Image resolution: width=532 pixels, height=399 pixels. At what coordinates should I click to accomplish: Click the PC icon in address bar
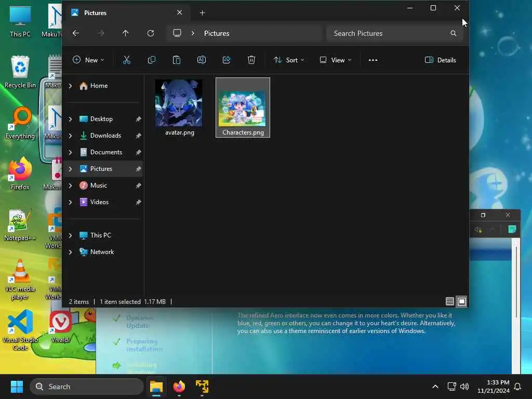pos(177,33)
